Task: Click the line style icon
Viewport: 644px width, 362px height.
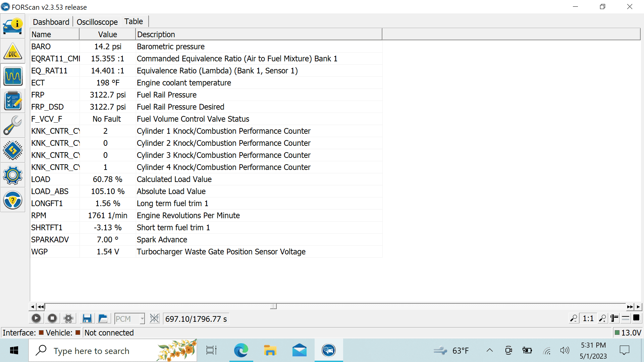Action: [626, 318]
